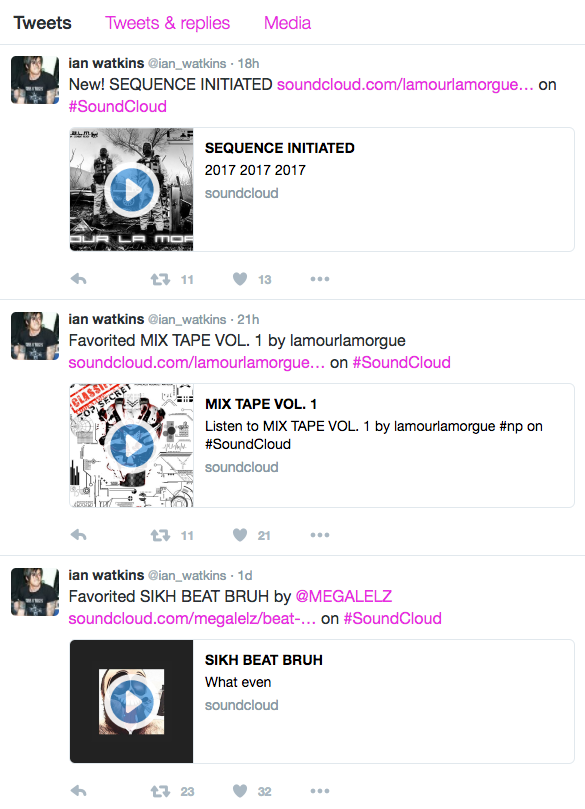Image resolution: width=585 pixels, height=809 pixels.
Task: Open the @MEGALELZ profile mention link
Action: (x=344, y=596)
